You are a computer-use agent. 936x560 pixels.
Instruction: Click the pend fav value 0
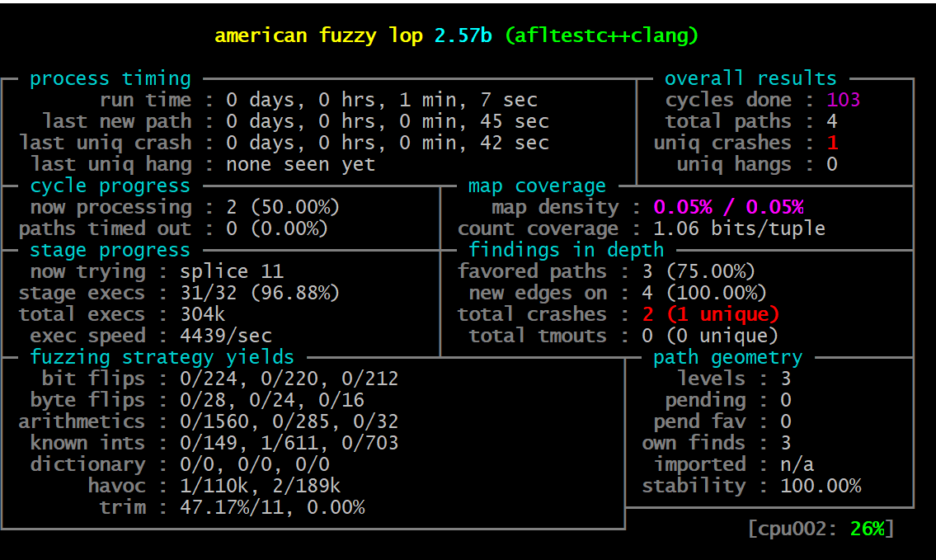[x=786, y=421]
